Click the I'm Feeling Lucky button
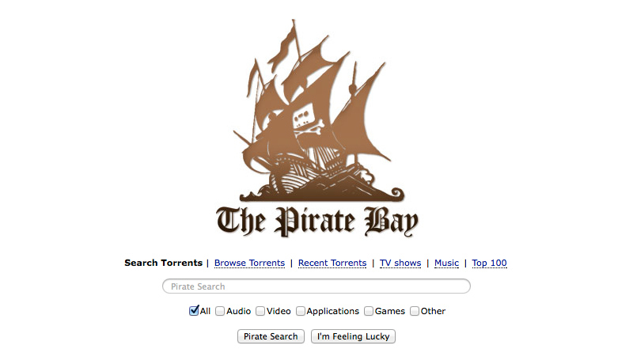 pos(353,336)
